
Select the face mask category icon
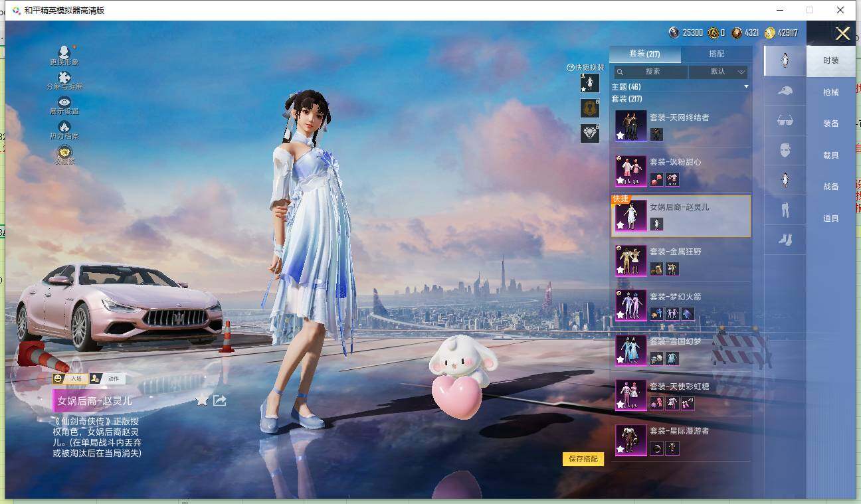pyautogui.click(x=785, y=150)
